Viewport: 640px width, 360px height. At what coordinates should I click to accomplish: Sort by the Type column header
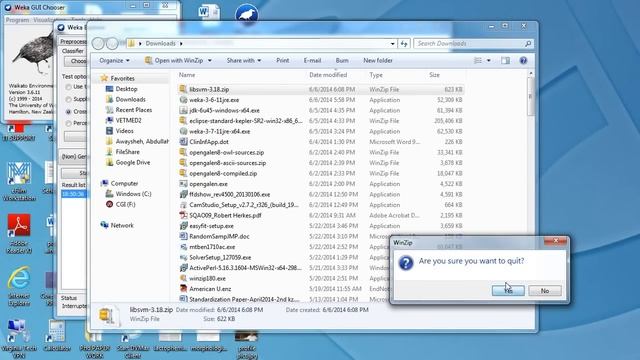[x=376, y=75]
